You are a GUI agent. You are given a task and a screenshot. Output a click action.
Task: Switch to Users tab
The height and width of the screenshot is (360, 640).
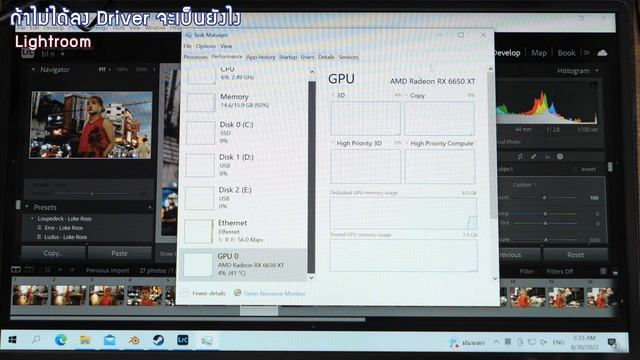tap(307, 57)
